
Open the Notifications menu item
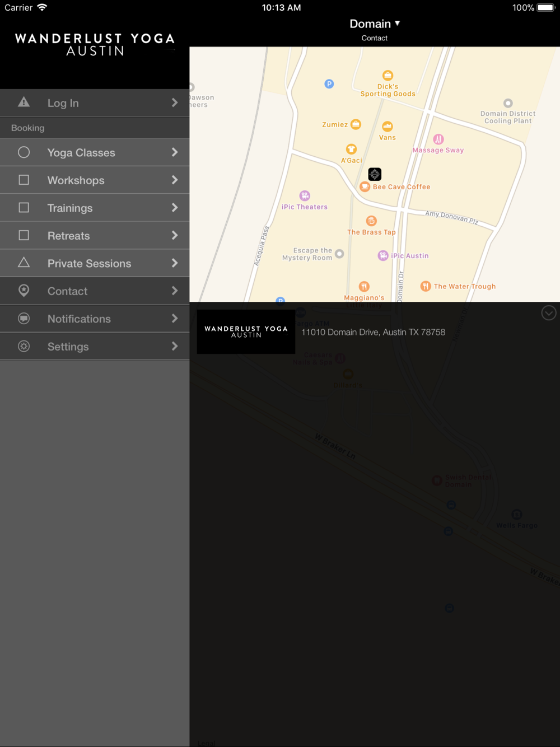point(95,319)
